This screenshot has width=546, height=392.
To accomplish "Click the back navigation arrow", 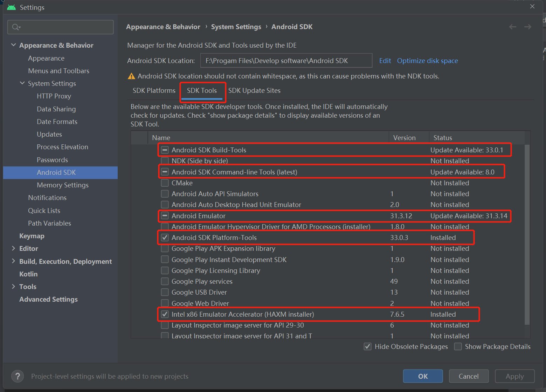I will coord(513,27).
